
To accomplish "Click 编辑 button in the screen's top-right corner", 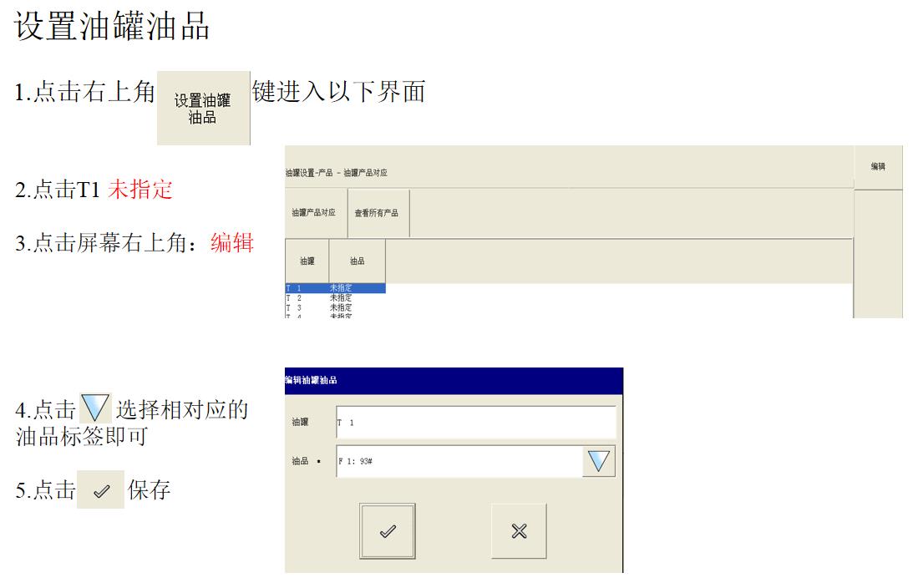I will click(878, 167).
